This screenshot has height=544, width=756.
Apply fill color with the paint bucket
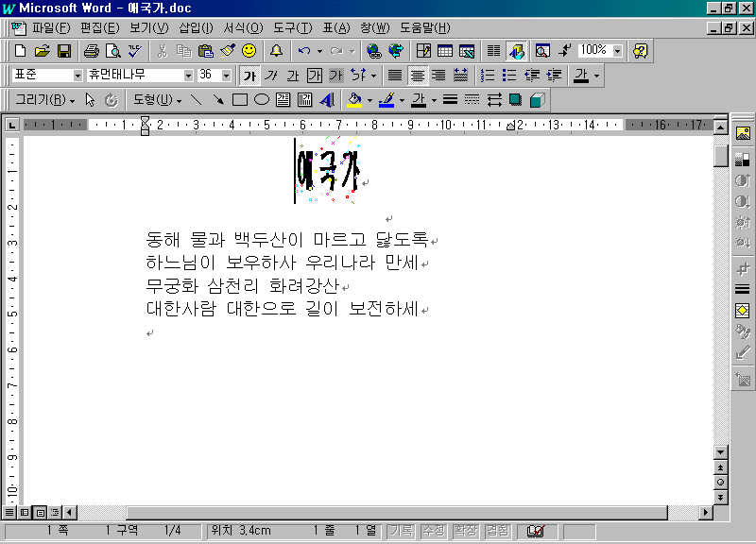tap(355, 100)
